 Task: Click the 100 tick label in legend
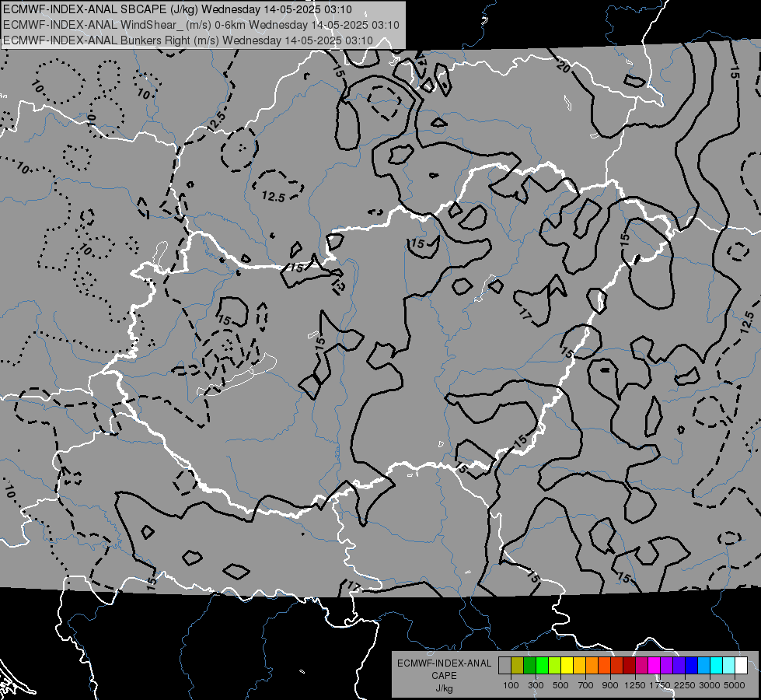click(x=511, y=685)
